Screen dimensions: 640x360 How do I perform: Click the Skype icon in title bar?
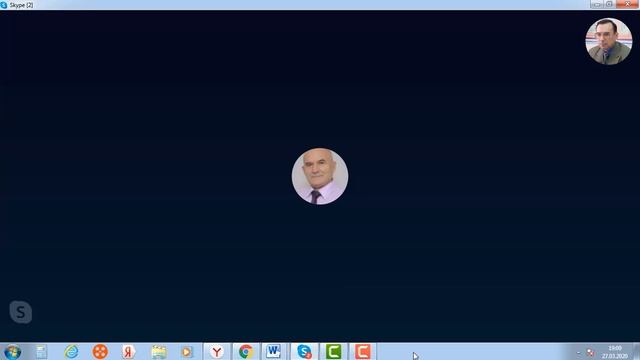point(4,5)
